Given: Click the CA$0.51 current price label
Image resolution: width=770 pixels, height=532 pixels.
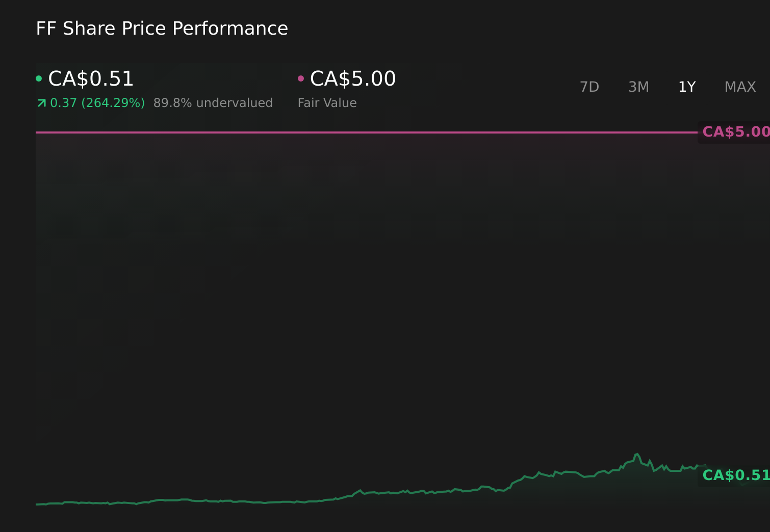Looking at the screenshot, I should [90, 78].
